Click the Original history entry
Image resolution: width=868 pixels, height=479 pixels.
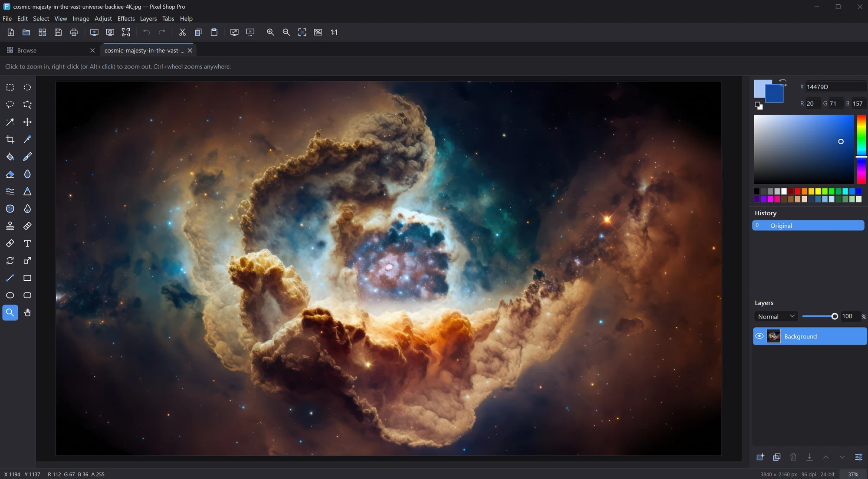pyautogui.click(x=808, y=226)
